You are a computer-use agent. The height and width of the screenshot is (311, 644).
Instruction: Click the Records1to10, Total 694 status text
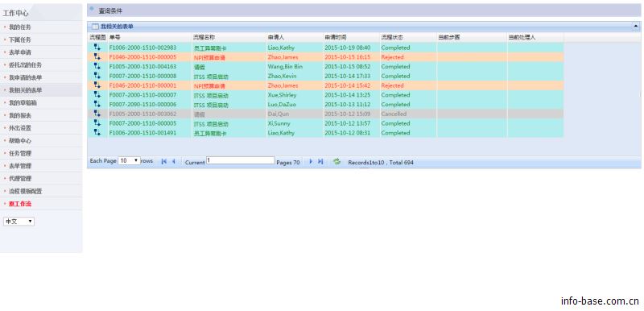[381, 162]
